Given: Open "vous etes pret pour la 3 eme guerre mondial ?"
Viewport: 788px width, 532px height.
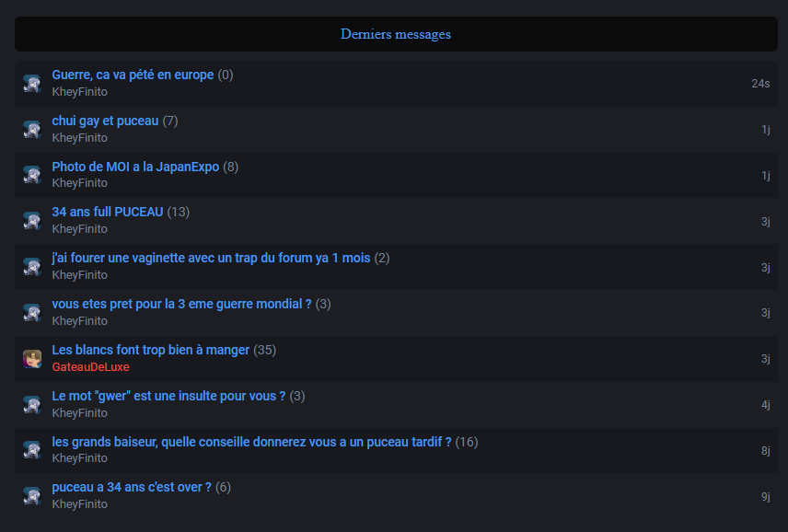Looking at the screenshot, I should [181, 304].
